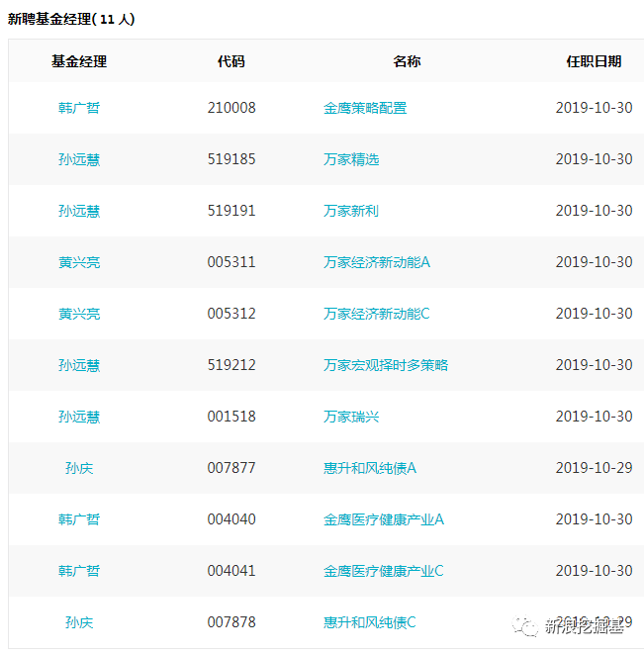644x655 pixels.
Task: Click the 基金经理 column header
Action: pos(79,61)
